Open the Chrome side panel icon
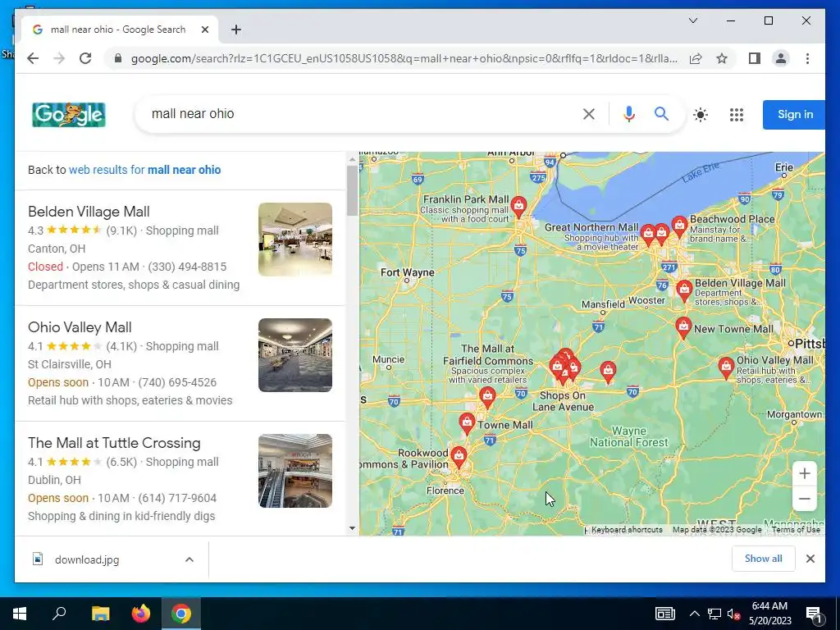The width and height of the screenshot is (840, 630). point(755,58)
